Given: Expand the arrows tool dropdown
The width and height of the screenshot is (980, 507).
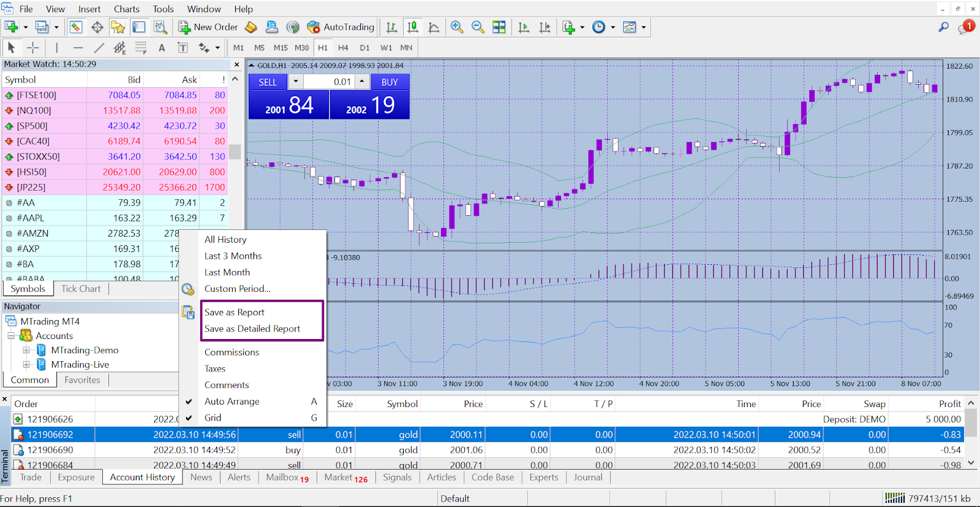Looking at the screenshot, I should (x=217, y=47).
